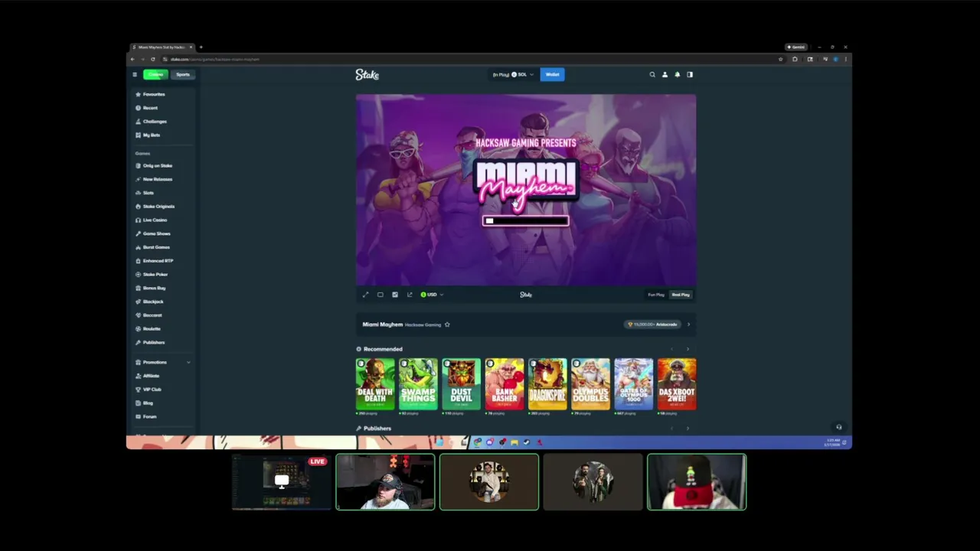The height and width of the screenshot is (551, 980).
Task: Open Blackjack category
Action: click(x=149, y=302)
